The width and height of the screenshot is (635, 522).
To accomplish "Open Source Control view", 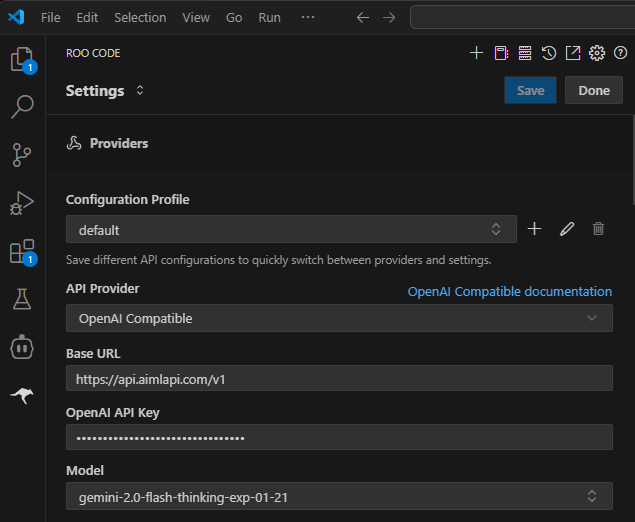I will point(22,154).
